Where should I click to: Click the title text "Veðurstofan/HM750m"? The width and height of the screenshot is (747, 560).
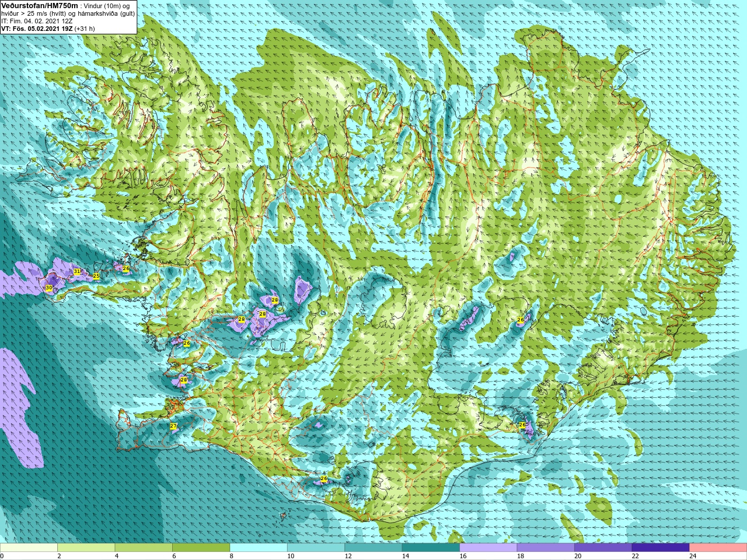[x=39, y=5]
